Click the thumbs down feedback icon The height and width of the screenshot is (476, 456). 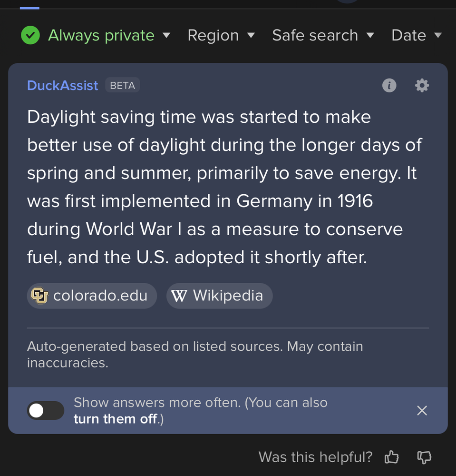click(x=424, y=457)
